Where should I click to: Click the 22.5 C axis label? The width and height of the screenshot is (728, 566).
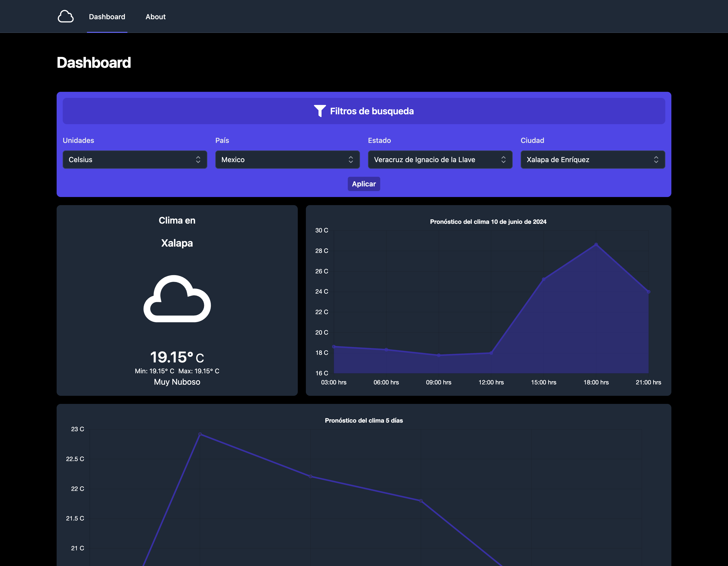pyautogui.click(x=75, y=459)
